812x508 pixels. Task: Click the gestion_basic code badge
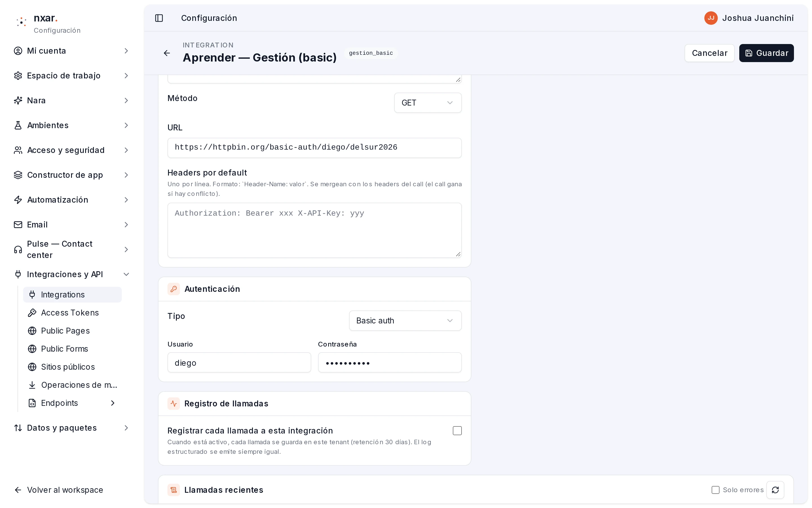click(371, 53)
